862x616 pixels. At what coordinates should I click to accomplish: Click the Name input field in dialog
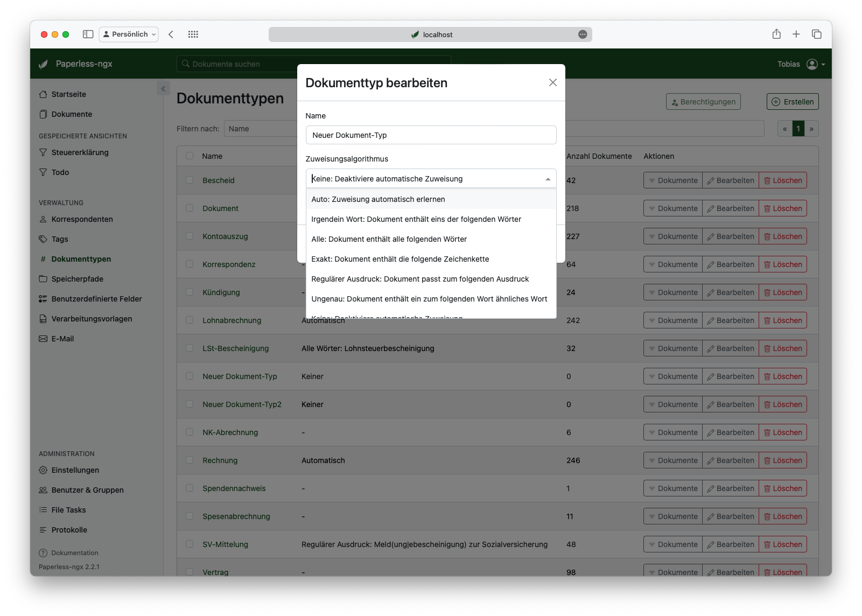(431, 135)
